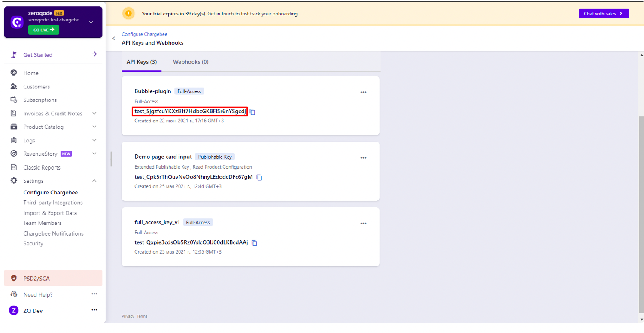This screenshot has height=333, width=644.
Task: Open the RevenueStory section icon
Action: click(14, 154)
